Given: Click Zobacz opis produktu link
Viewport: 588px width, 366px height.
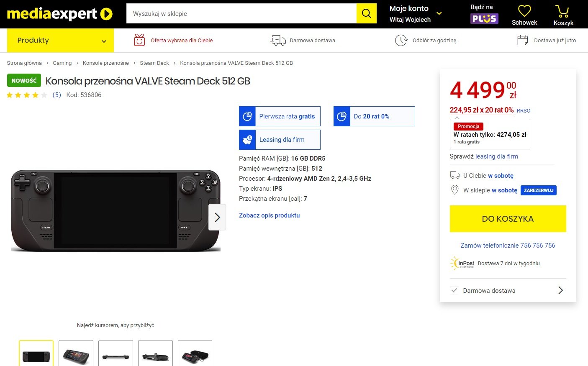Looking at the screenshot, I should point(269,215).
